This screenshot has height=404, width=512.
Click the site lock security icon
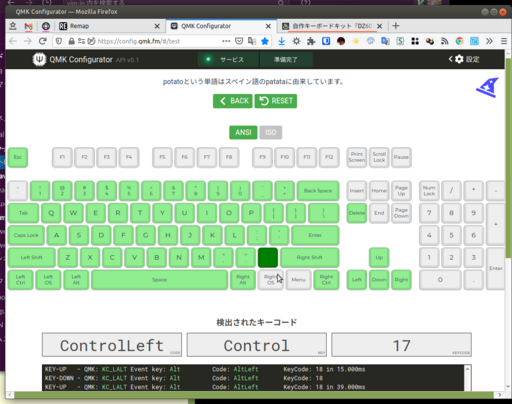click(71, 41)
